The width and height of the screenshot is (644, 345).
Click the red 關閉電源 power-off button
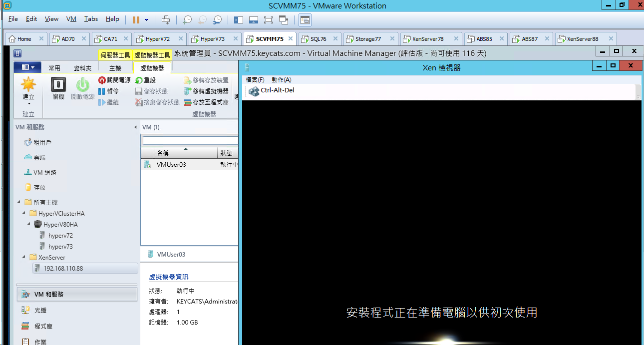point(114,80)
